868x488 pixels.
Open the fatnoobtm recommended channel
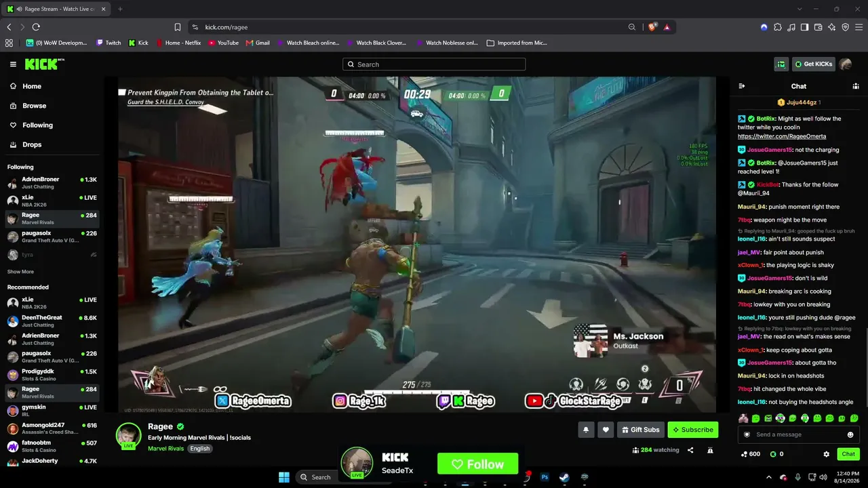[52, 446]
